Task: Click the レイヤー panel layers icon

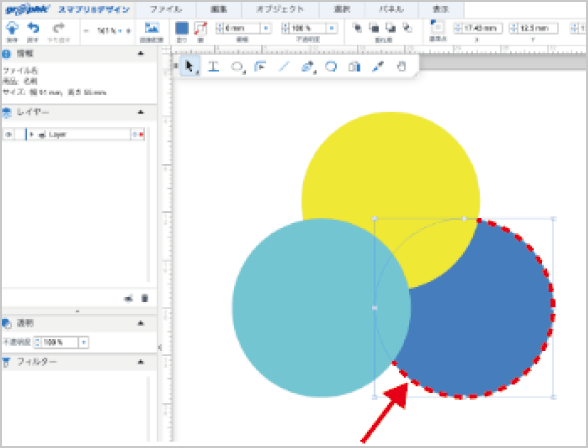Action: click(7, 112)
